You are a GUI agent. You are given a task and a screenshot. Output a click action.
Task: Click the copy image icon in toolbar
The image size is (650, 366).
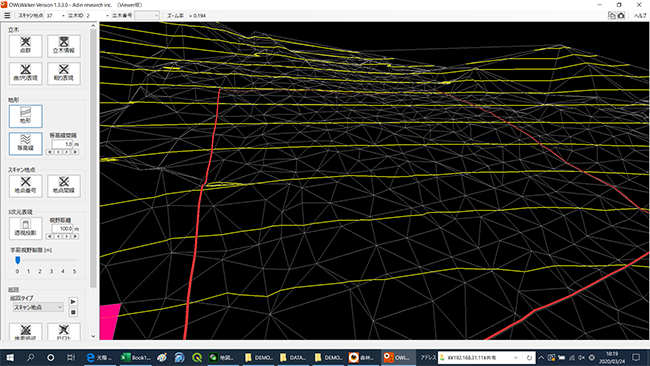pyautogui.click(x=611, y=16)
